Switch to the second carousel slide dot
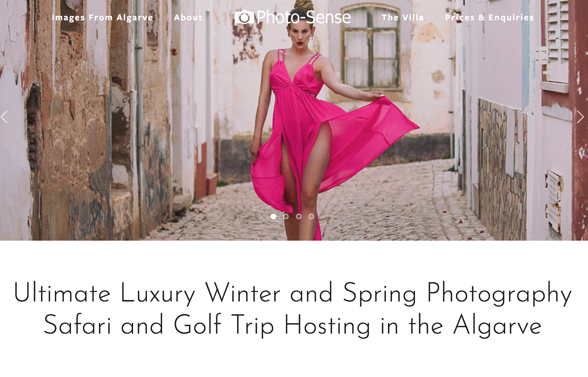The image size is (588, 377). click(x=286, y=216)
